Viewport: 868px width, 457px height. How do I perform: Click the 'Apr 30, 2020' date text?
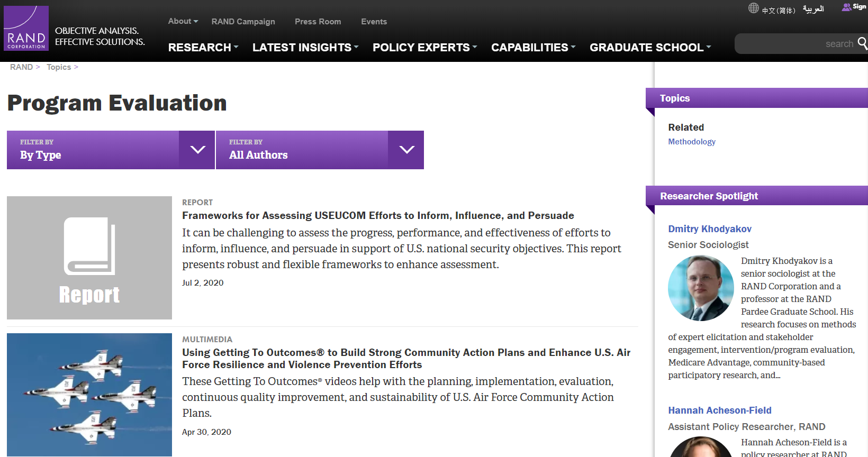(206, 432)
